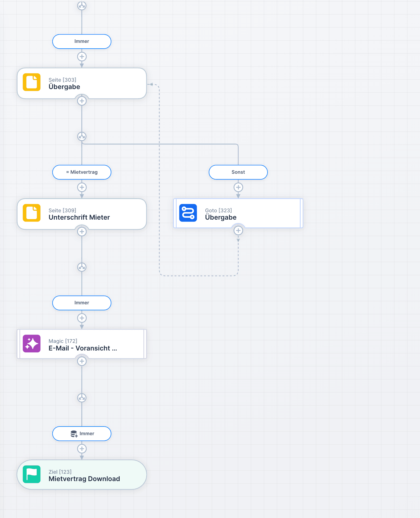Click the top Immer condition pill

pos(82,42)
